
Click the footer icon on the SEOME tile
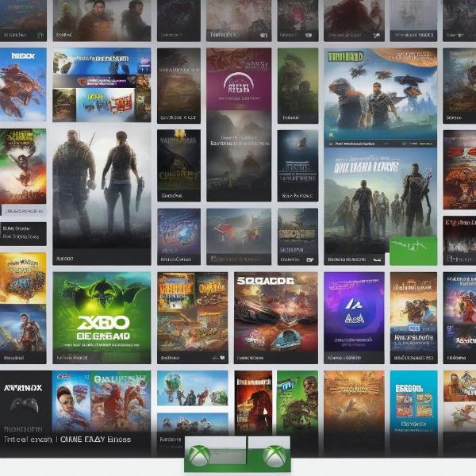pyautogui.click(x=310, y=260)
